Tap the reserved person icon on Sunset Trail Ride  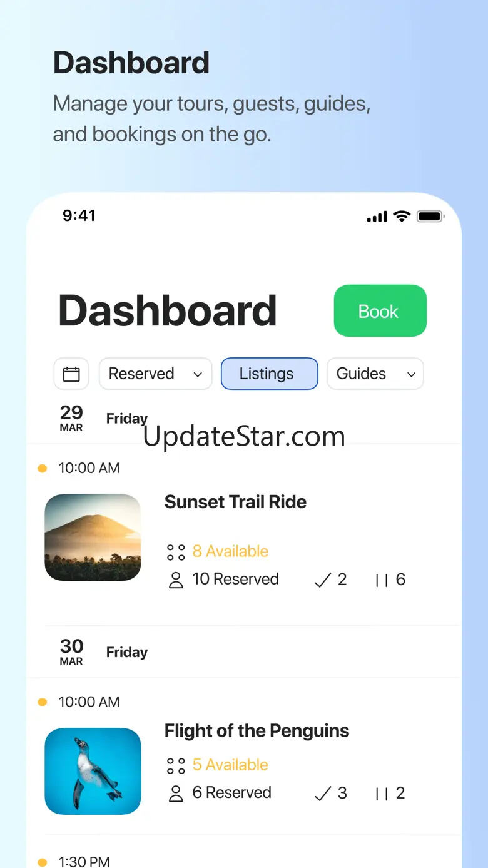point(176,580)
